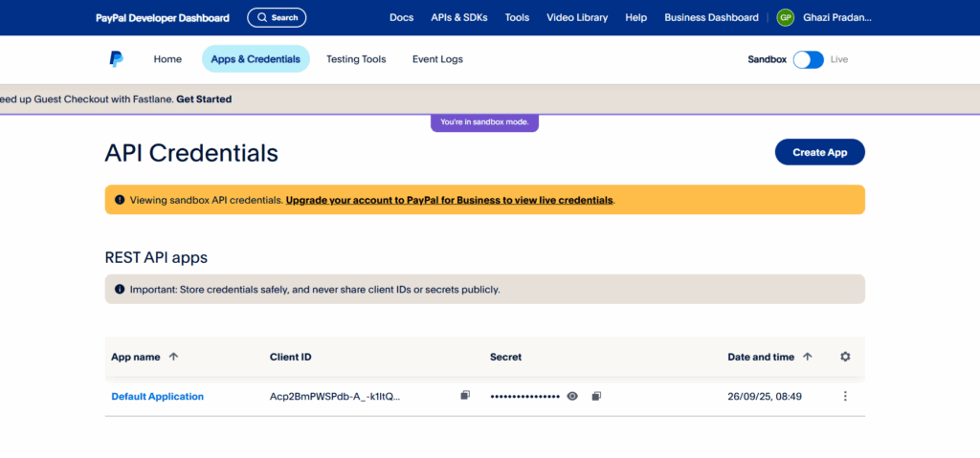Open the Help menu
Image resolution: width=980 pixels, height=458 pixels.
pos(636,17)
